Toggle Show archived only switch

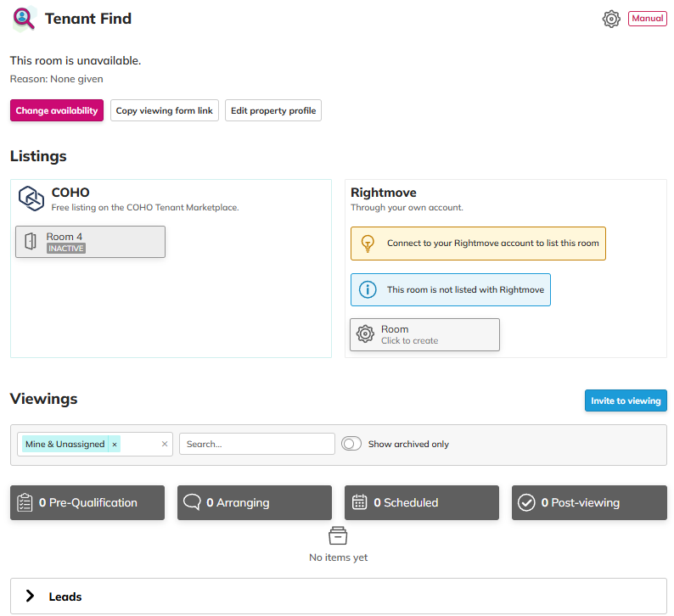[x=351, y=444]
